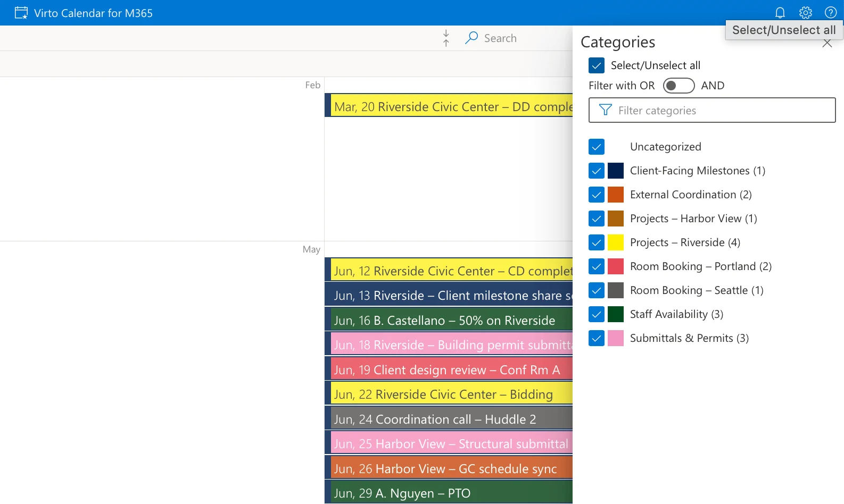844x504 pixels.
Task: Uncheck Projects – Riverside category
Action: coord(597,242)
